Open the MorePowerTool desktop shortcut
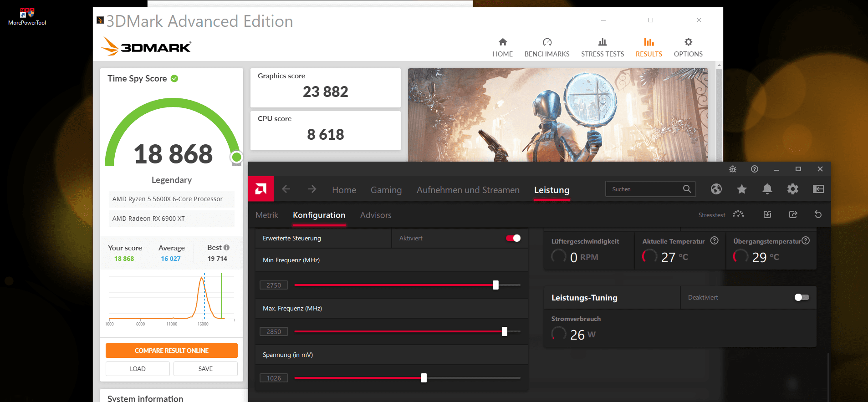The width and height of the screenshot is (868, 402). (x=27, y=16)
